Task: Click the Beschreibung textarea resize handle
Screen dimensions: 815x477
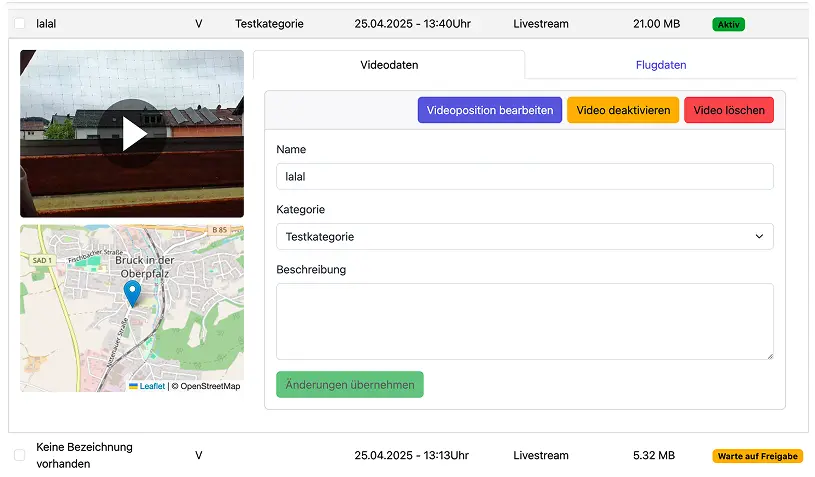Action: click(768, 354)
